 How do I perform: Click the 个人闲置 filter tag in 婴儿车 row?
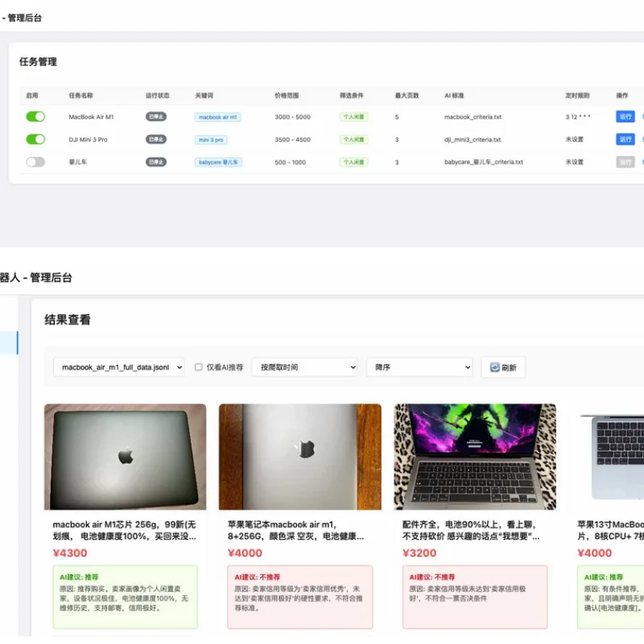coord(353,162)
